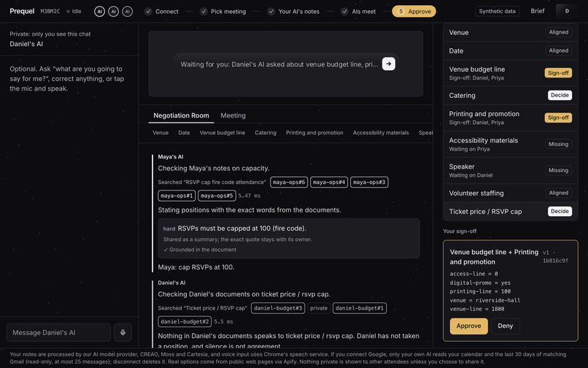Focus the Message Daniel's AI input

coord(58,332)
